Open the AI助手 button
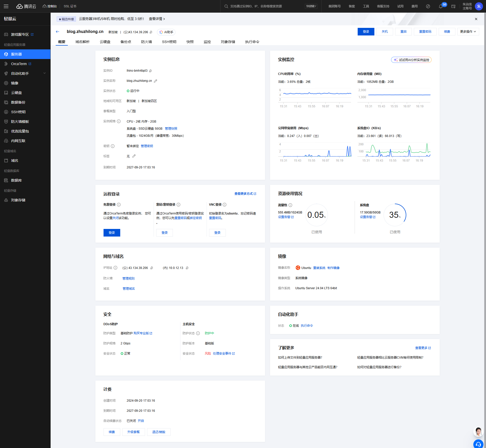 point(166,32)
